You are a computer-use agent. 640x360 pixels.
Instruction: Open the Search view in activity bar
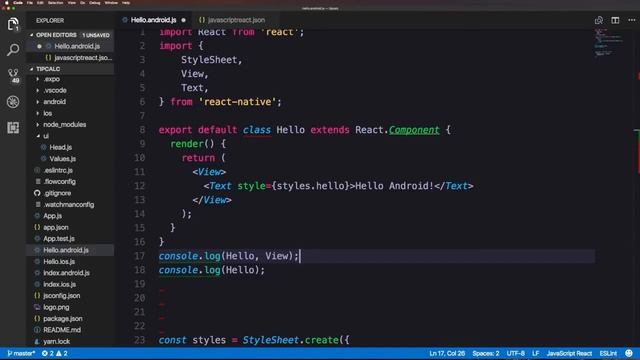(13, 50)
